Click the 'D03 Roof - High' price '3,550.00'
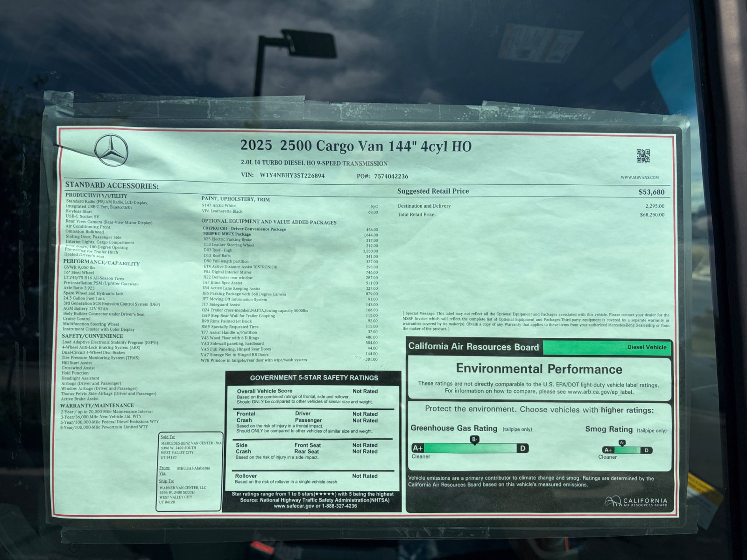Viewport: 747px width, 560px height. [x=370, y=251]
